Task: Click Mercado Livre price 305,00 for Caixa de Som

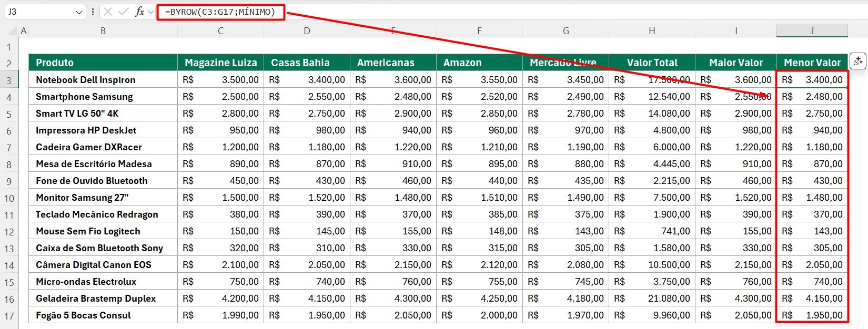Action: (566, 248)
